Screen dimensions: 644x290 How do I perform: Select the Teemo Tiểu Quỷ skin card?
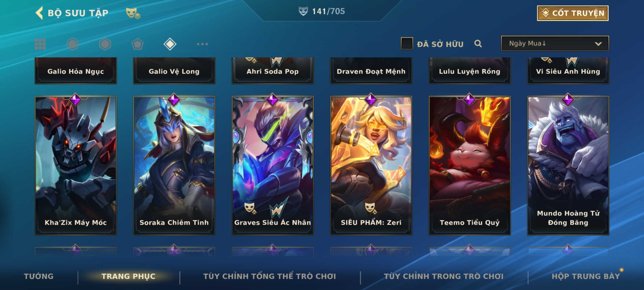(x=470, y=165)
